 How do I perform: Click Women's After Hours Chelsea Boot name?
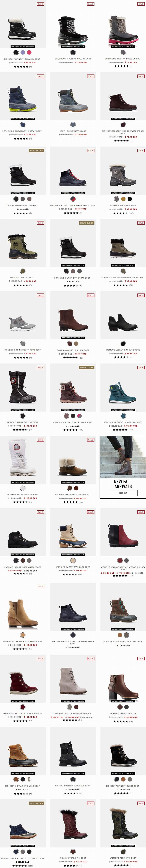(23, 642)
